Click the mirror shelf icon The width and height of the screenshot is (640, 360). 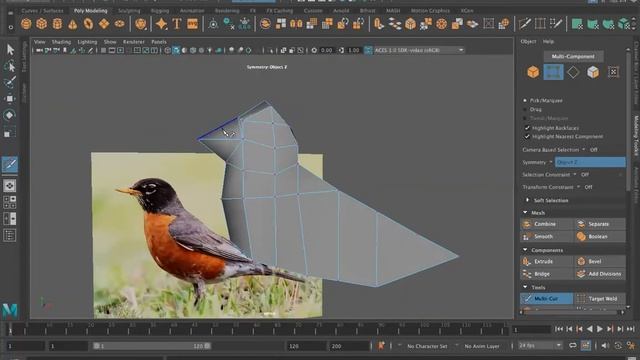click(296, 24)
